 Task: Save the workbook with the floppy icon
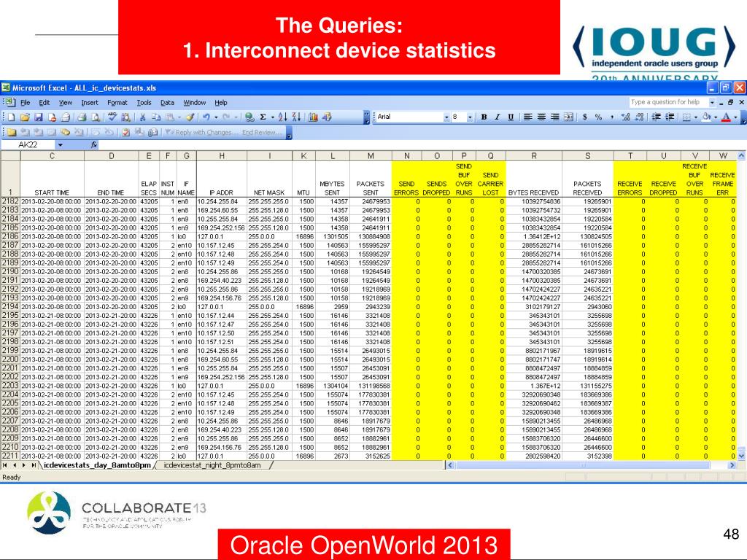[x=39, y=117]
